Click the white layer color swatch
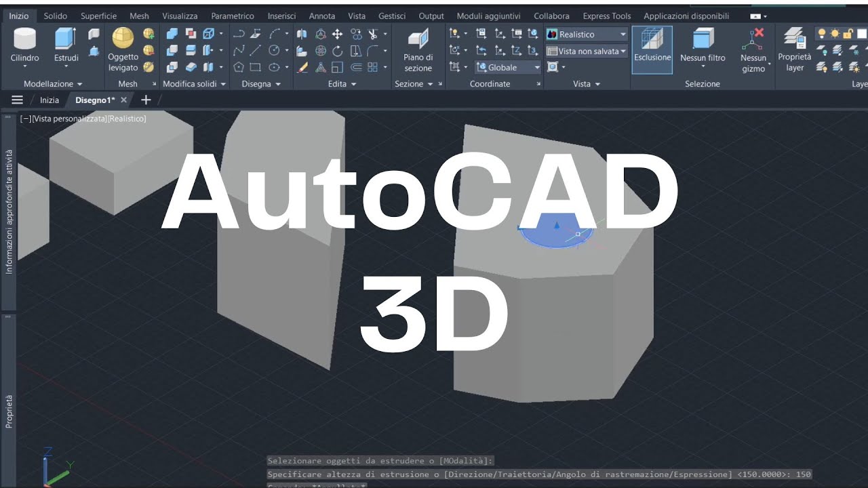The height and width of the screenshot is (488, 868). tap(862, 34)
